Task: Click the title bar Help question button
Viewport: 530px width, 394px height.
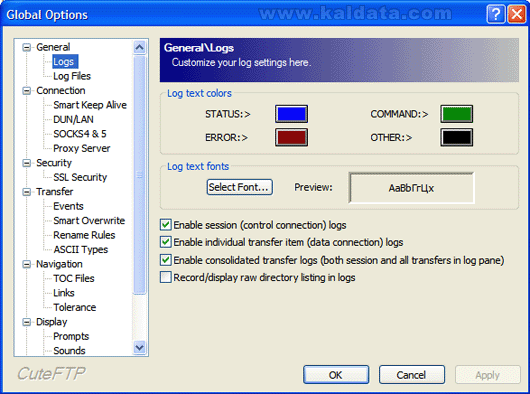Action: (496, 14)
